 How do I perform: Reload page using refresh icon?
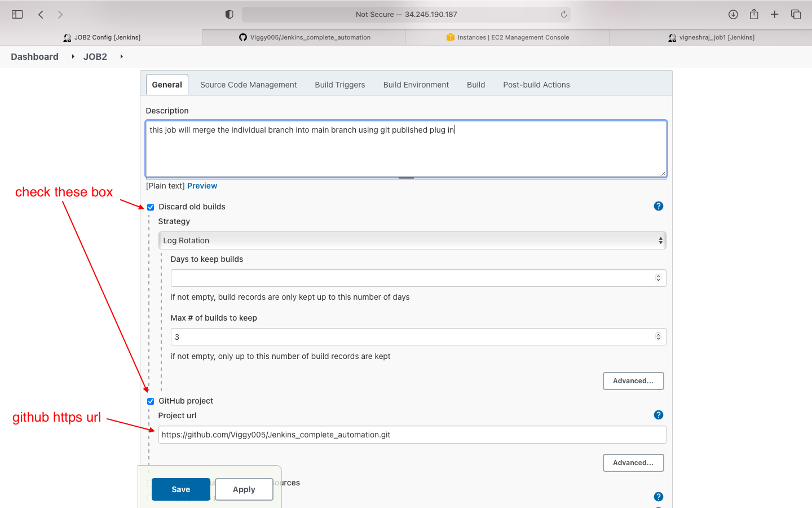[x=563, y=15]
